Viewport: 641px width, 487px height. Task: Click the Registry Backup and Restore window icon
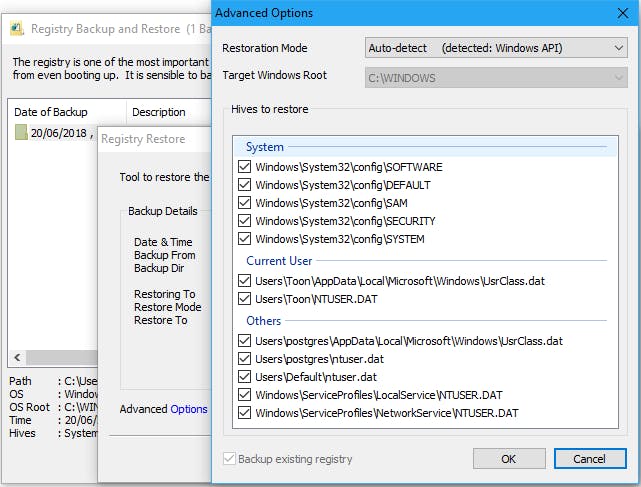[x=16, y=29]
